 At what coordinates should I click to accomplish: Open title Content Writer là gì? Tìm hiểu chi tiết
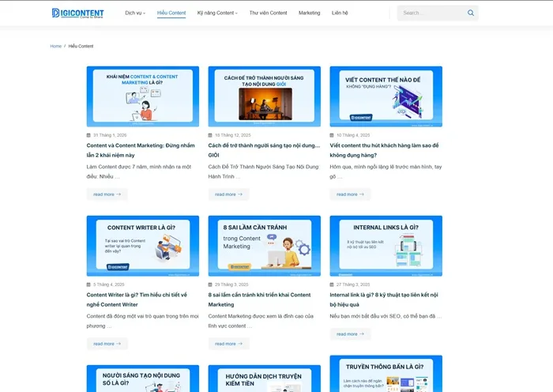tap(137, 300)
